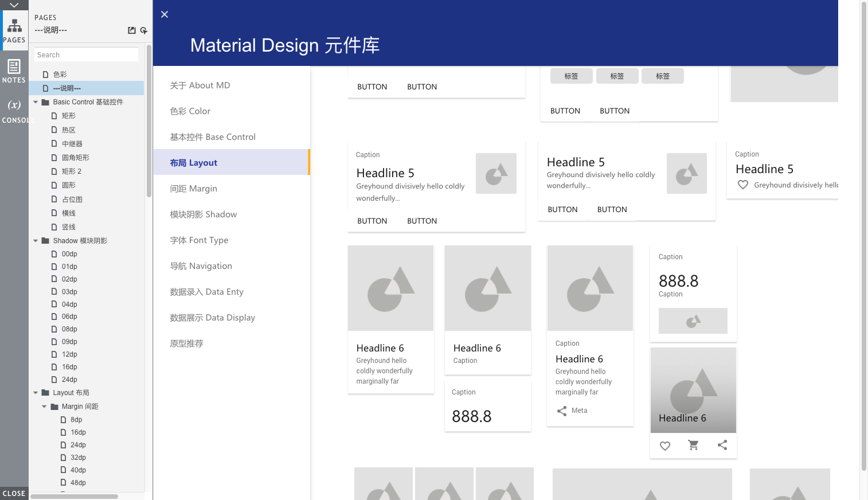The image size is (868, 500).
Task: Click the first BUTTON below the 标签 chips
Action: (x=565, y=111)
